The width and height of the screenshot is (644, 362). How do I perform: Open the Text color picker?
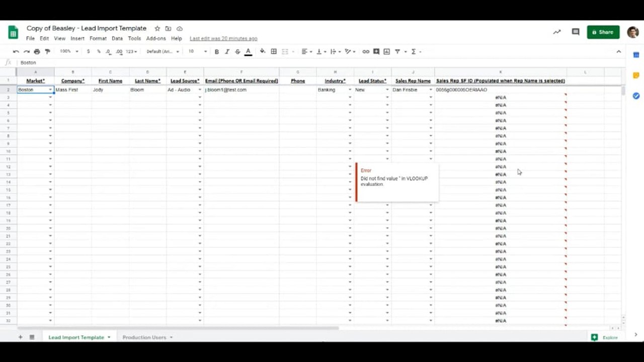click(x=248, y=51)
